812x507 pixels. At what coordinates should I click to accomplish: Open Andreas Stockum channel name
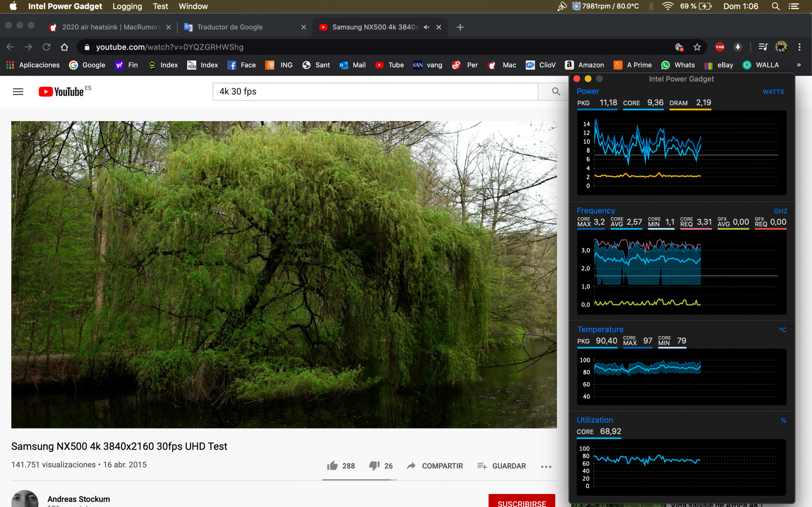(x=79, y=499)
